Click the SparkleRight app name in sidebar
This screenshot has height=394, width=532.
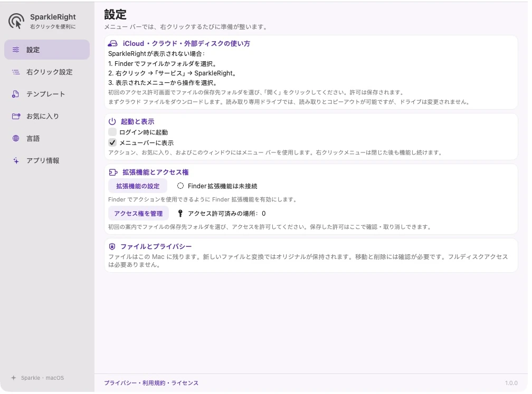click(53, 17)
